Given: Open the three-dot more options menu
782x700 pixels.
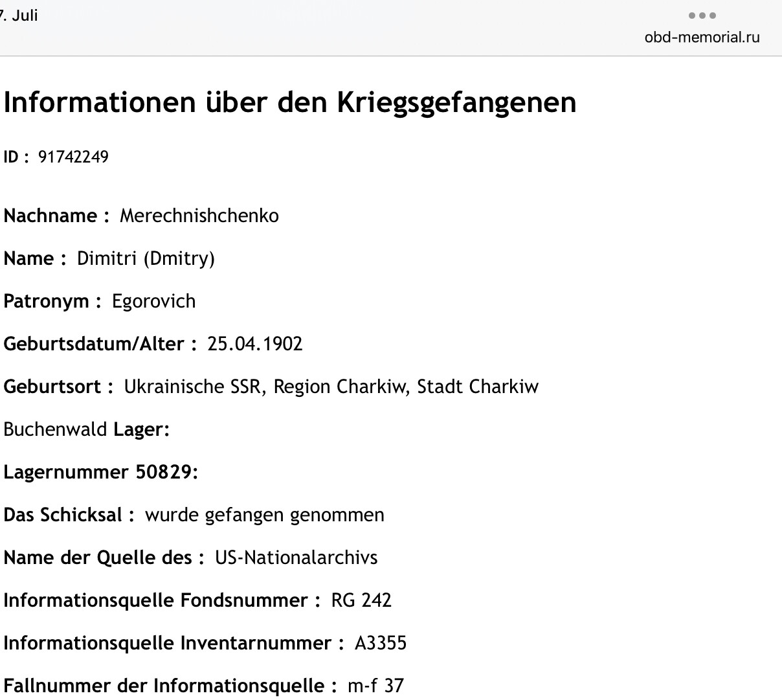Looking at the screenshot, I should (702, 16).
